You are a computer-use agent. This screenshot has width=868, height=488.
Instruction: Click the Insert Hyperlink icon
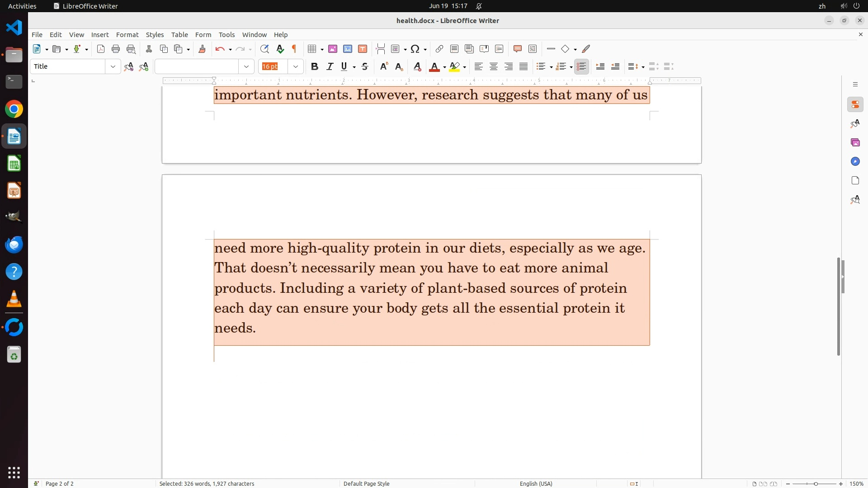pyautogui.click(x=439, y=49)
